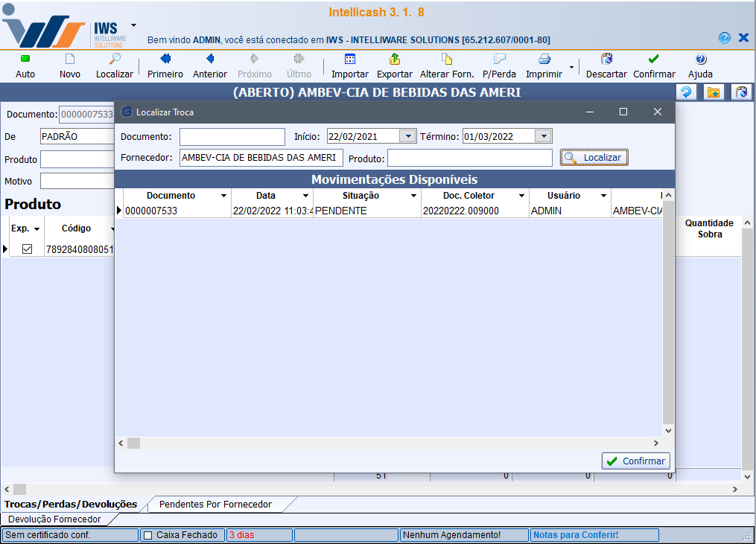Expand the Situação column filter arrow
Screen dimensions: 756x544
point(413,196)
